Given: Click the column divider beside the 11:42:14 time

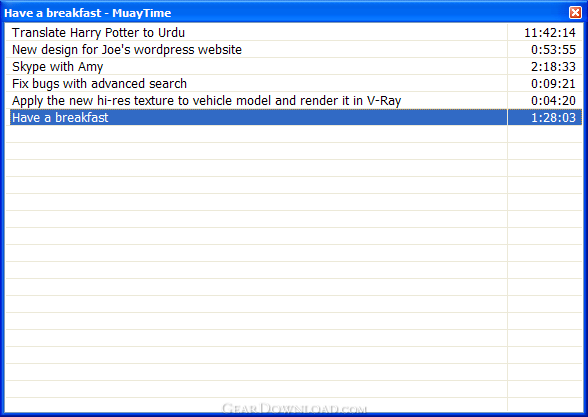Looking at the screenshot, I should [507, 33].
